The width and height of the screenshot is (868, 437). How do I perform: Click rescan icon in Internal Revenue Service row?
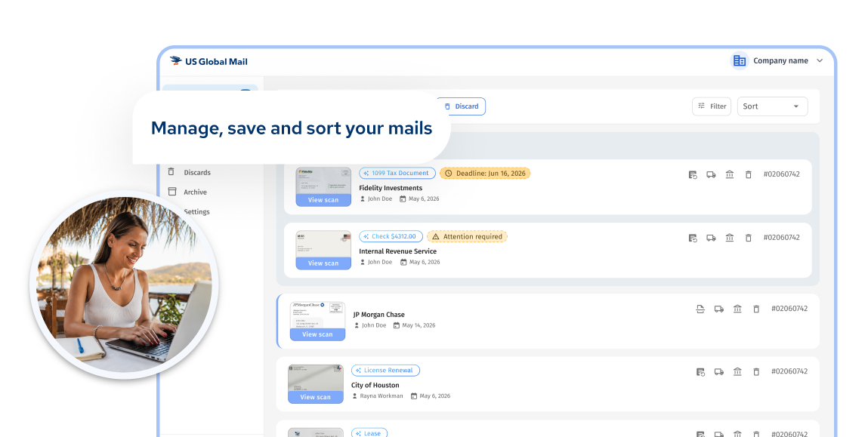[693, 238]
